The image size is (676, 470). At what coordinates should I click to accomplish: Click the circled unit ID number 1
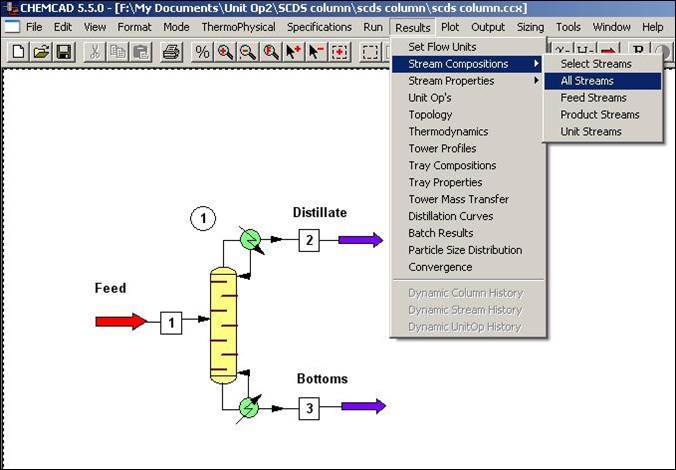coord(203,218)
